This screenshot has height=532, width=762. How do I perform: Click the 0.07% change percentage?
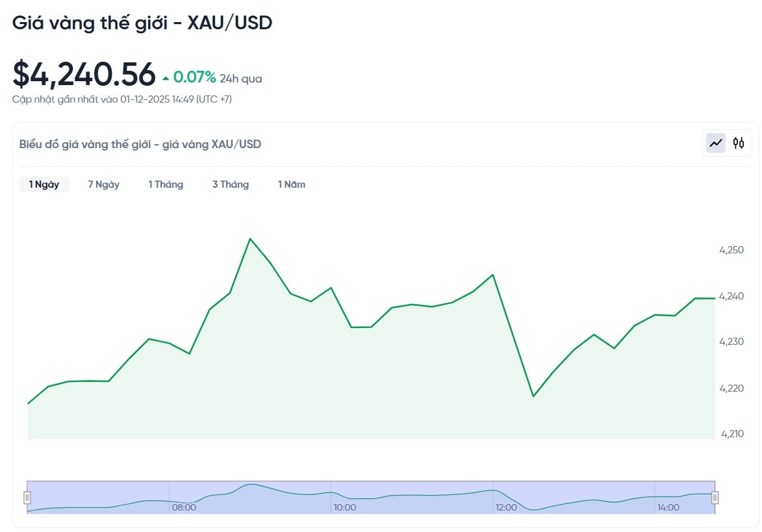coord(194,78)
